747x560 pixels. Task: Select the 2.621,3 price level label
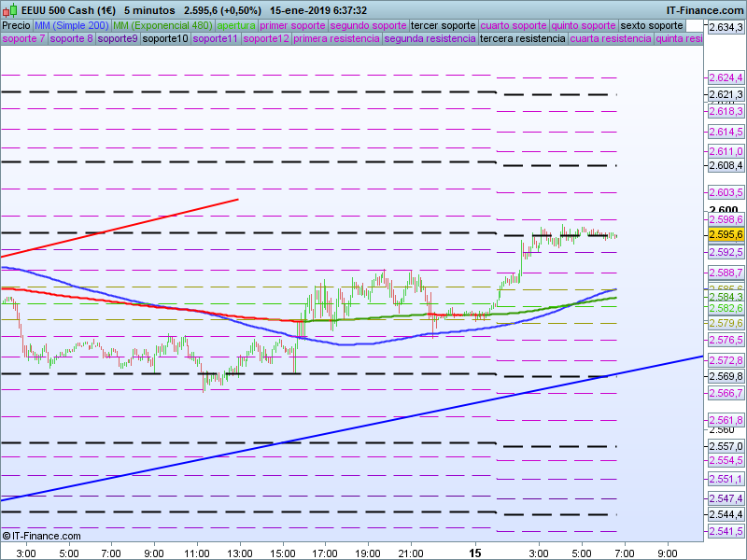coord(726,94)
